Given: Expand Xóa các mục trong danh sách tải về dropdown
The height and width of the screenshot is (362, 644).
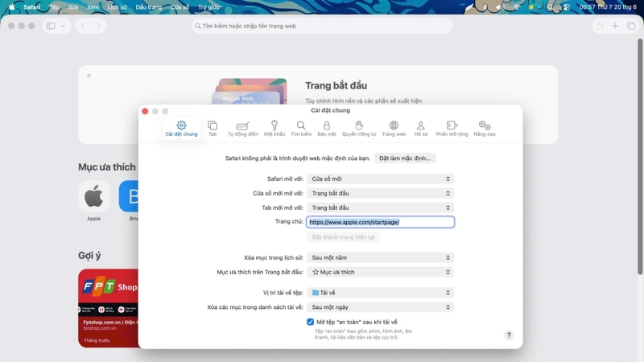Looking at the screenshot, I should coord(380,307).
